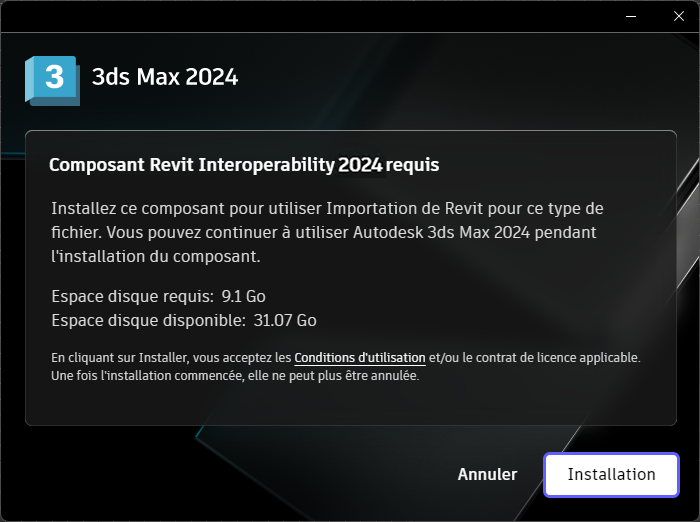Click the Une fois l'installation commencée sentence

click(x=234, y=376)
